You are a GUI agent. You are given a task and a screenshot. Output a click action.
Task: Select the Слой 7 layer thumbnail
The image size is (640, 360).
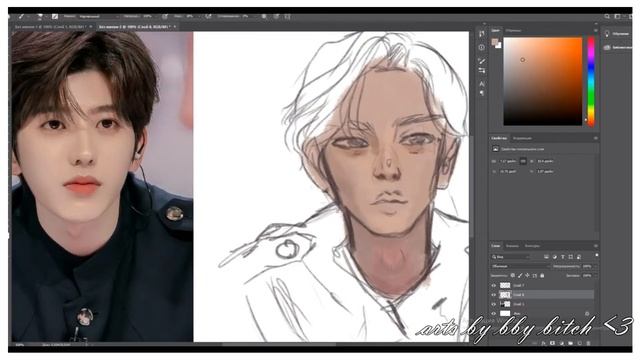tap(505, 285)
